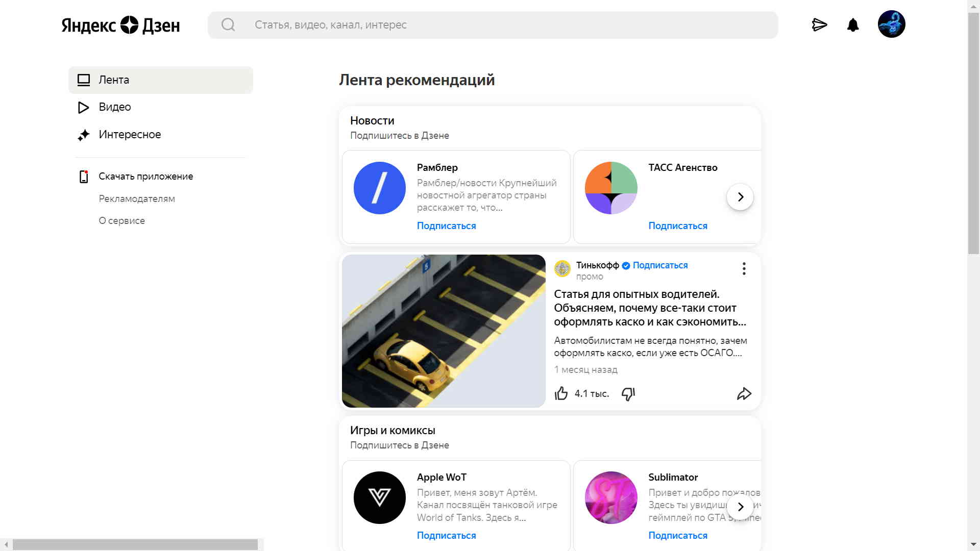Image resolution: width=980 pixels, height=551 pixels.
Task: Open the О сервисе link
Action: (x=121, y=221)
